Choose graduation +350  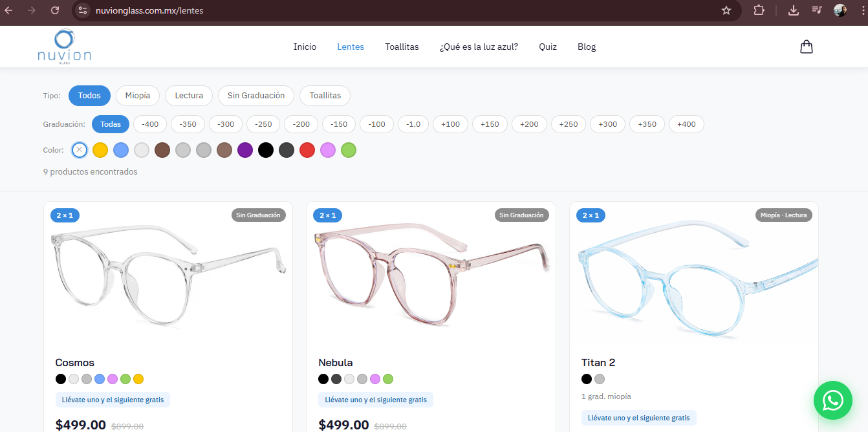(x=647, y=124)
